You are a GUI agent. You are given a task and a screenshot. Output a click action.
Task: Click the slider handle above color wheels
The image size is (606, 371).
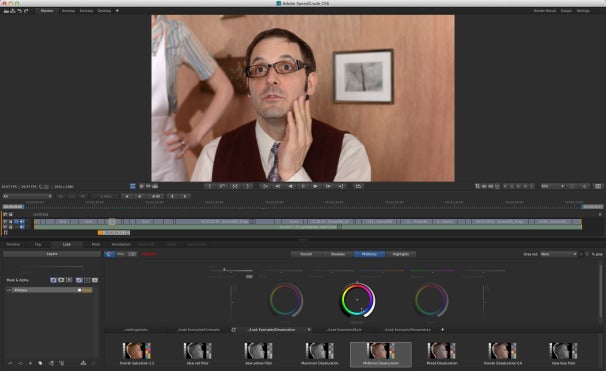pos(224,270)
